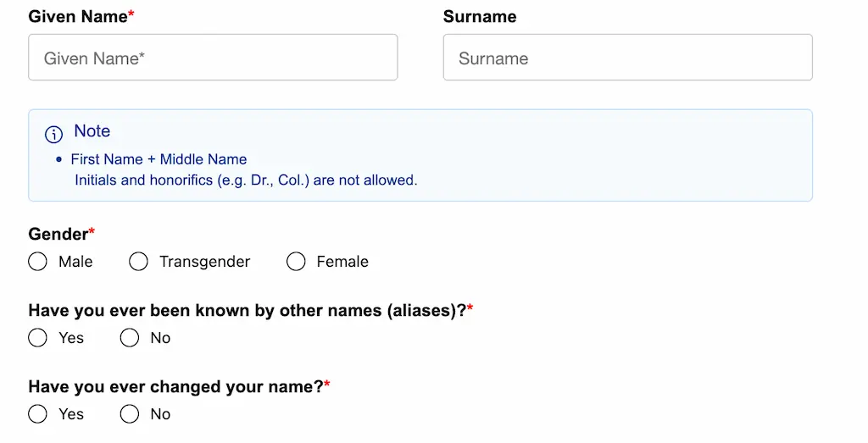
Task: Click the red asterisk after the Given Name label
Action: 131,15
